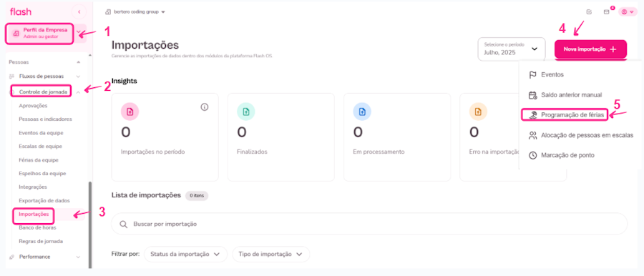Click the Saldo anterior manual calendar icon

532,95
